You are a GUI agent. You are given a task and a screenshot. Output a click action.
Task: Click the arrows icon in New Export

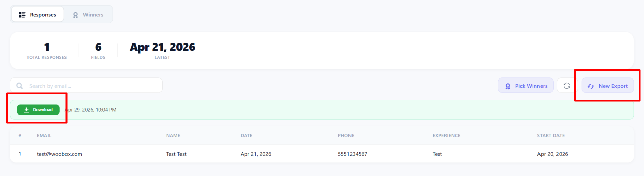[x=591, y=86]
